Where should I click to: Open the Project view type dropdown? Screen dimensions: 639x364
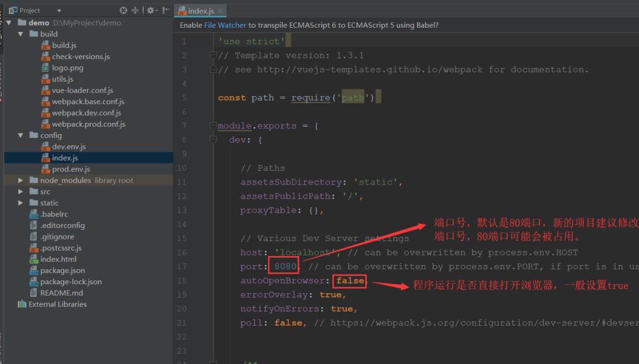(59, 11)
